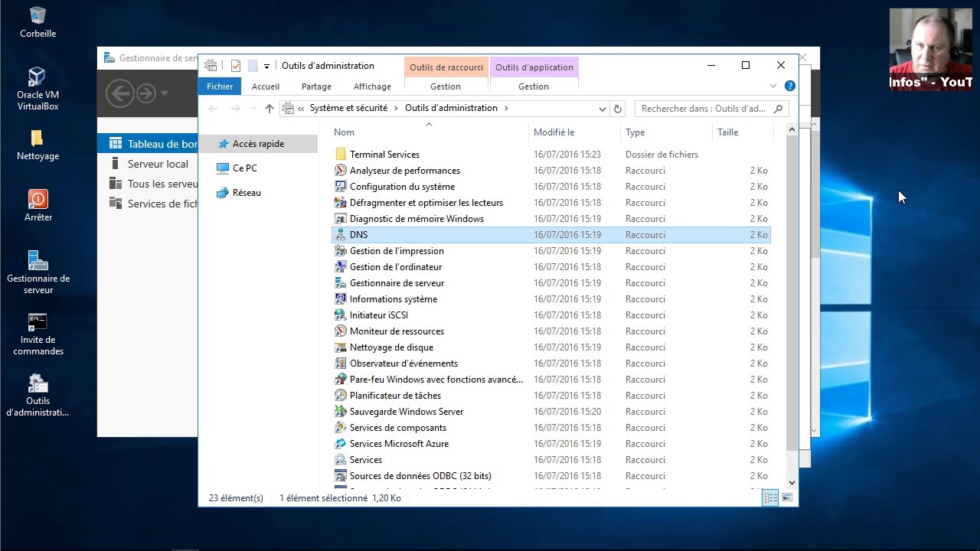Click the DNS shortcut icon
The width and height of the screenshot is (980, 551).
(x=341, y=235)
